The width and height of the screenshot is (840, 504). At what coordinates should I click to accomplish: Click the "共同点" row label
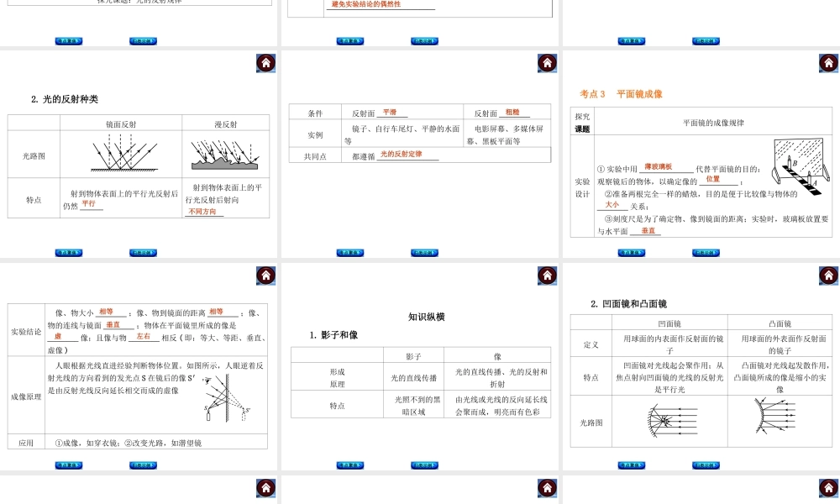point(315,156)
